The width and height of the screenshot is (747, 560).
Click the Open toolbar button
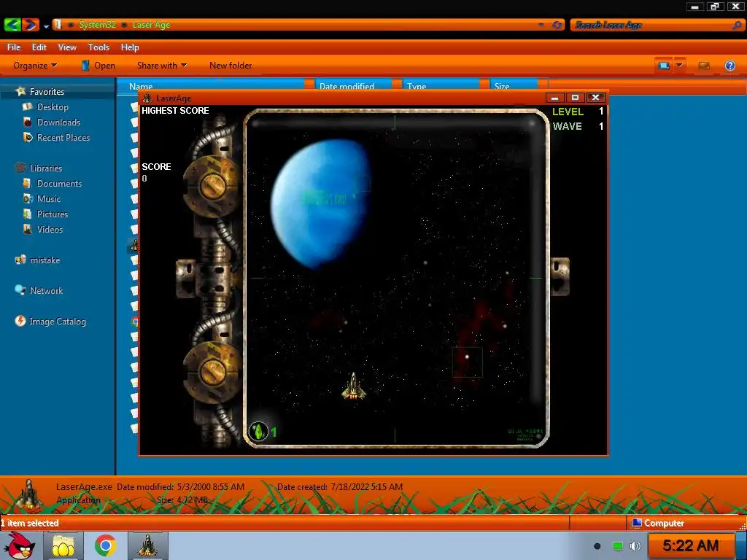98,66
